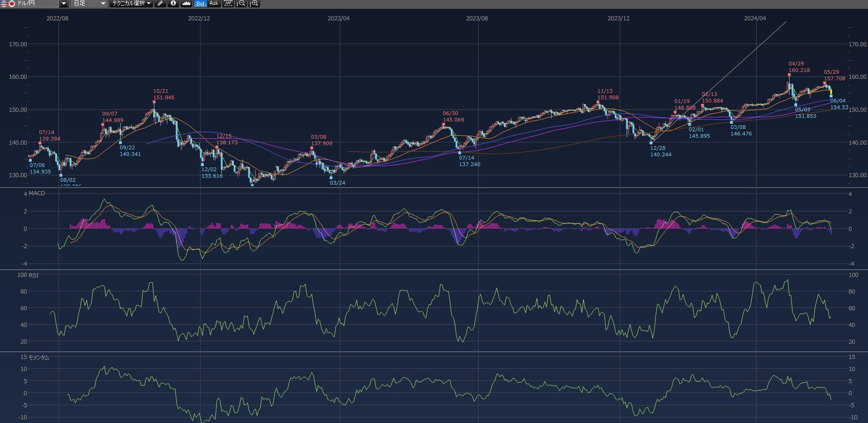
Task: Select the 04/29 160.218 high marker
Action: click(x=789, y=75)
